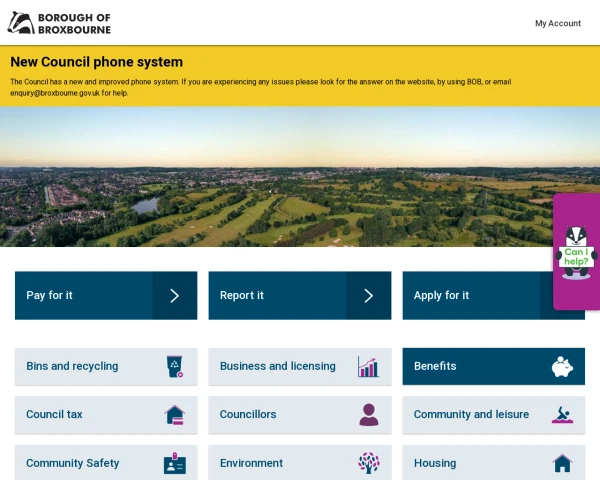This screenshot has height=480, width=600.
Task: Click the benefits piggy bank icon
Action: pos(562,367)
